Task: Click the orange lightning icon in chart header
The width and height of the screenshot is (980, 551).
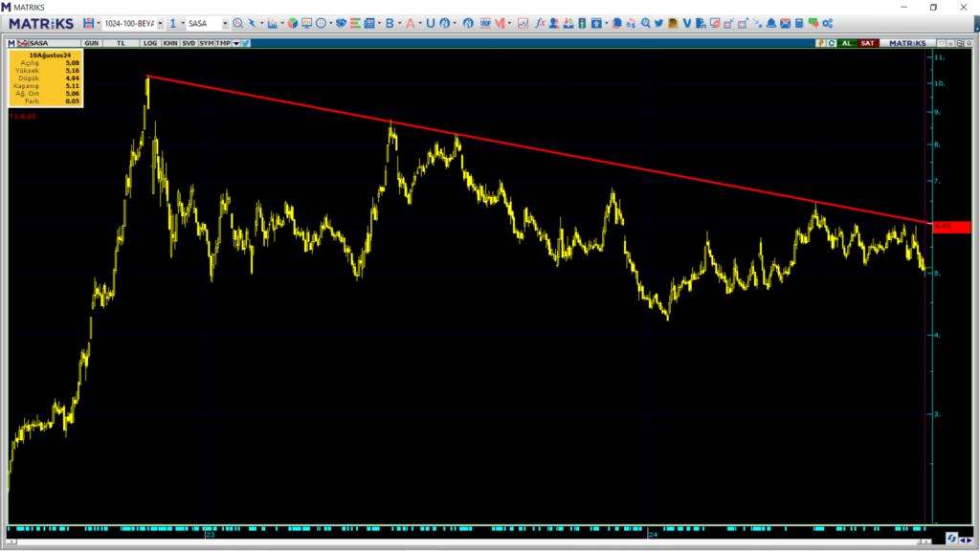Action: click(x=820, y=43)
